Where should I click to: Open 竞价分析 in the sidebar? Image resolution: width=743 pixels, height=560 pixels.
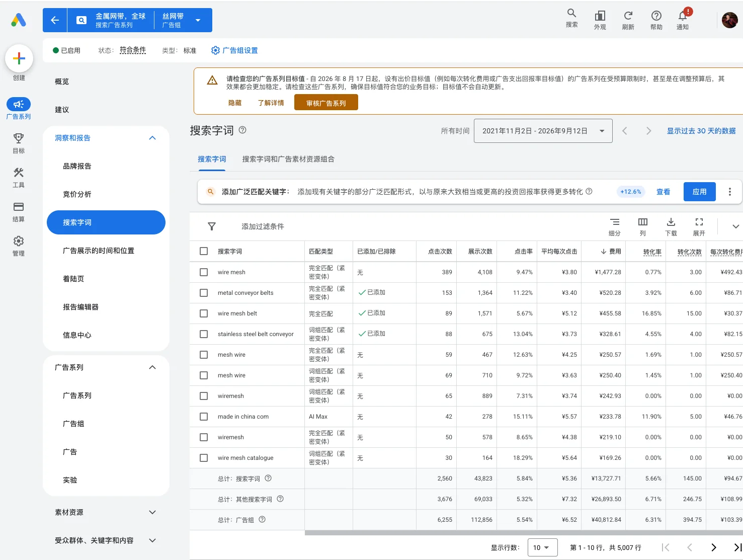click(x=77, y=194)
